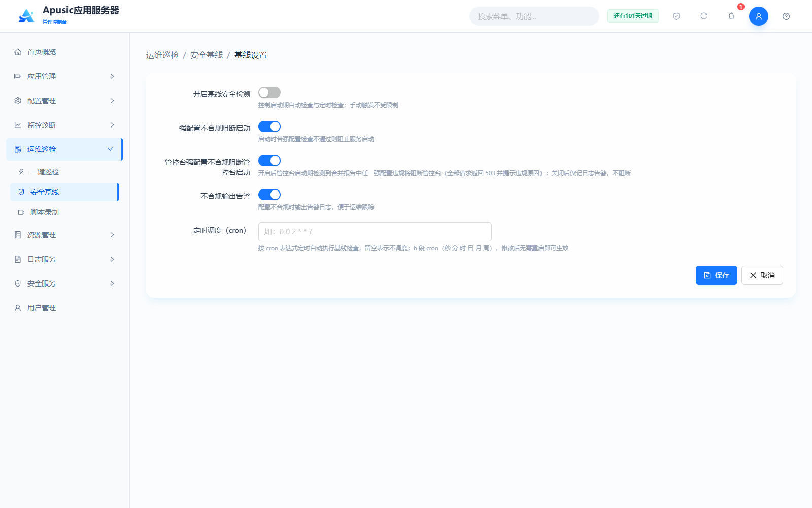Click the 应用管理 sidebar icon
The height and width of the screenshot is (508, 812).
pyautogui.click(x=18, y=76)
